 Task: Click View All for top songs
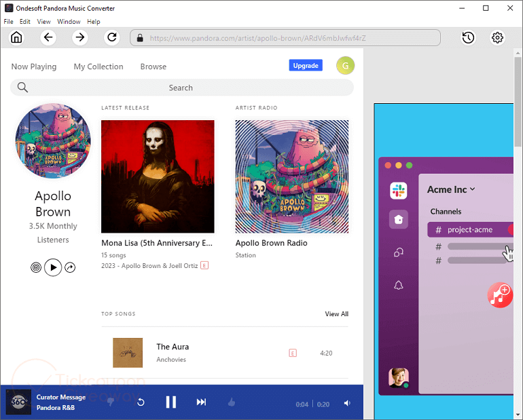coord(336,313)
